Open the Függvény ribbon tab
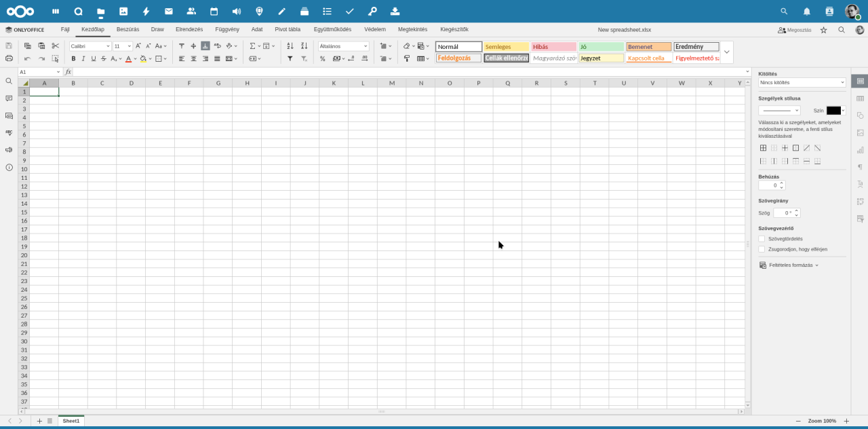 (227, 30)
